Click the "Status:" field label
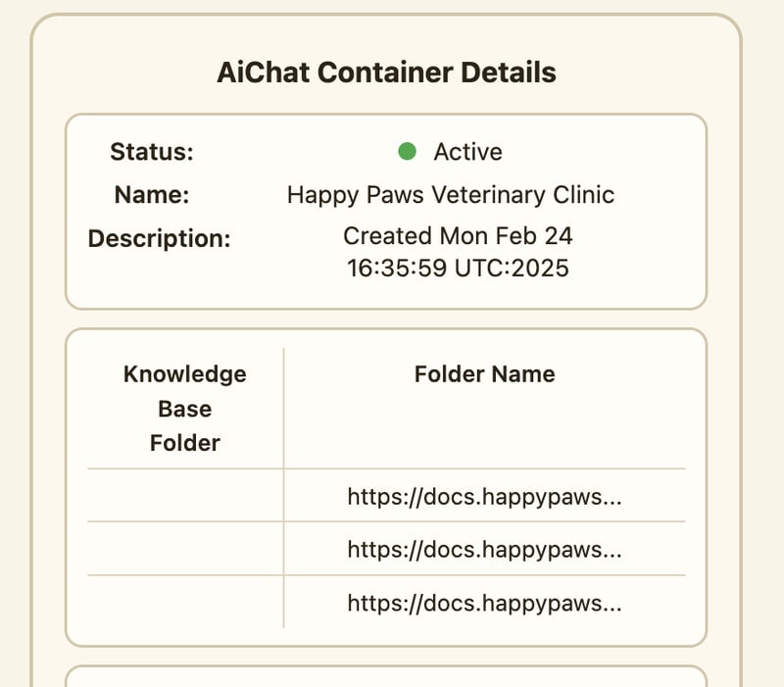The image size is (784, 687). click(152, 152)
